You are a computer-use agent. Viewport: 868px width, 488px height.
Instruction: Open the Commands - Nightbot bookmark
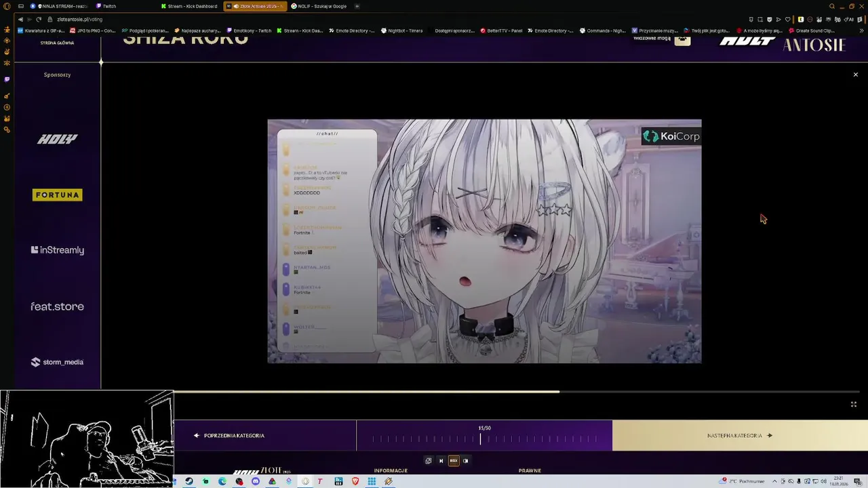coord(603,30)
